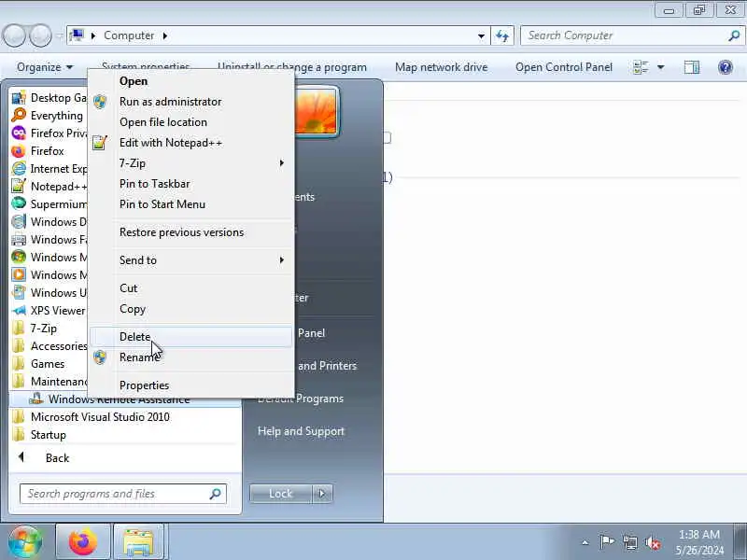Open the XPS Viewer icon
This screenshot has height=560, width=747.
(x=19, y=311)
